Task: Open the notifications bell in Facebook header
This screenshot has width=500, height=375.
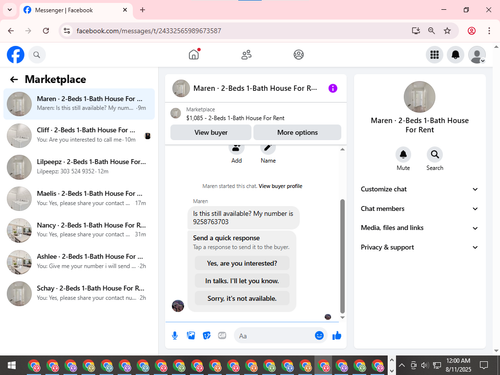Action: 455,55
